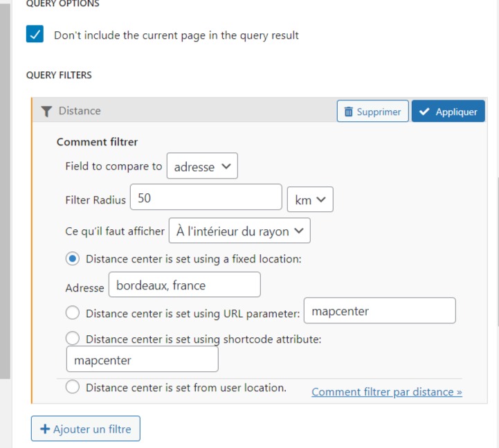Image resolution: width=499 pixels, height=448 pixels.
Task: Click the funnel filter icon beside Distance
Action: [x=46, y=111]
